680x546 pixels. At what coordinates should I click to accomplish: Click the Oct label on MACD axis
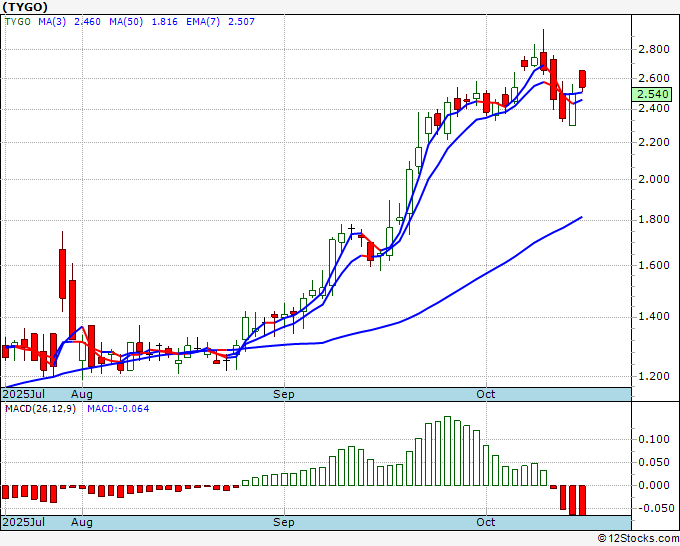point(486,522)
